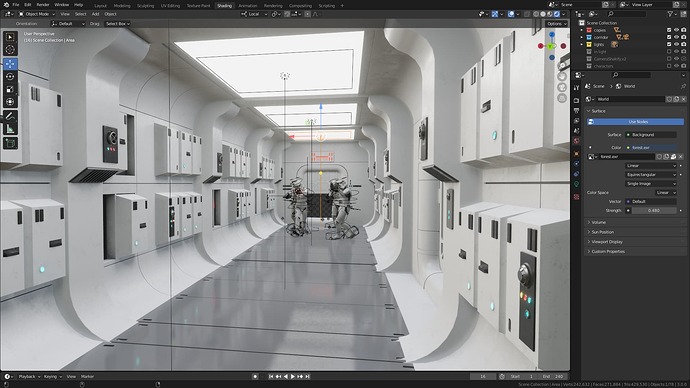This screenshot has width=690, height=388.
Task: Hide the copies collection in viewport
Action: click(676, 30)
